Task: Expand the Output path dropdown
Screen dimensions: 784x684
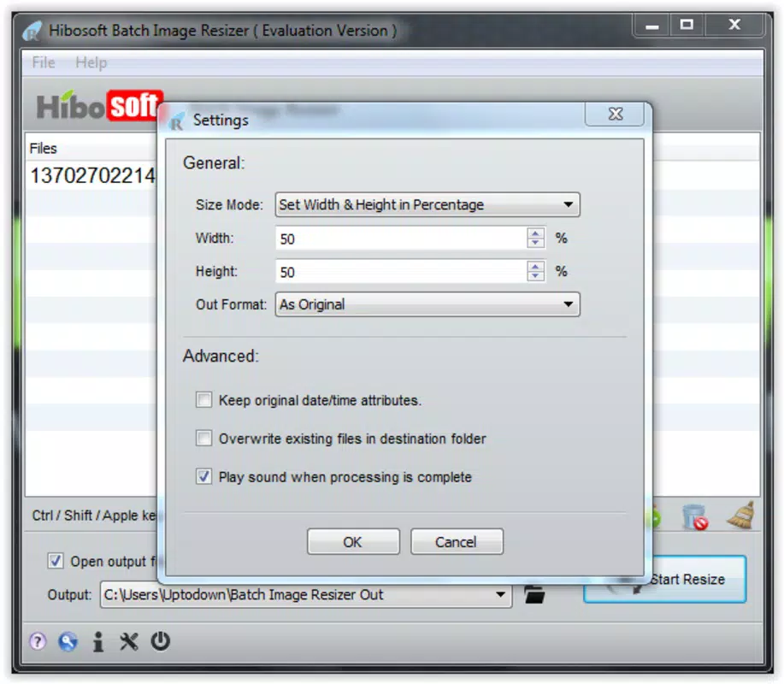Action: coord(499,594)
